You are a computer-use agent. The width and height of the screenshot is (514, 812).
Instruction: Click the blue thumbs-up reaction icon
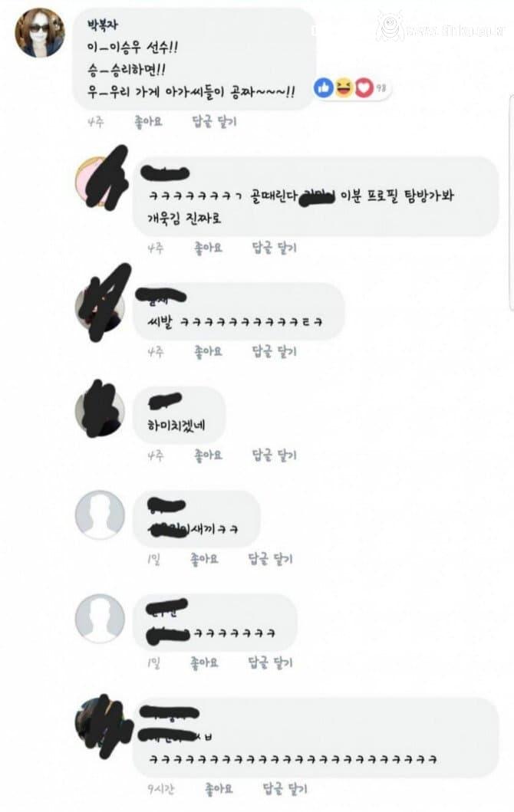pos(323,88)
